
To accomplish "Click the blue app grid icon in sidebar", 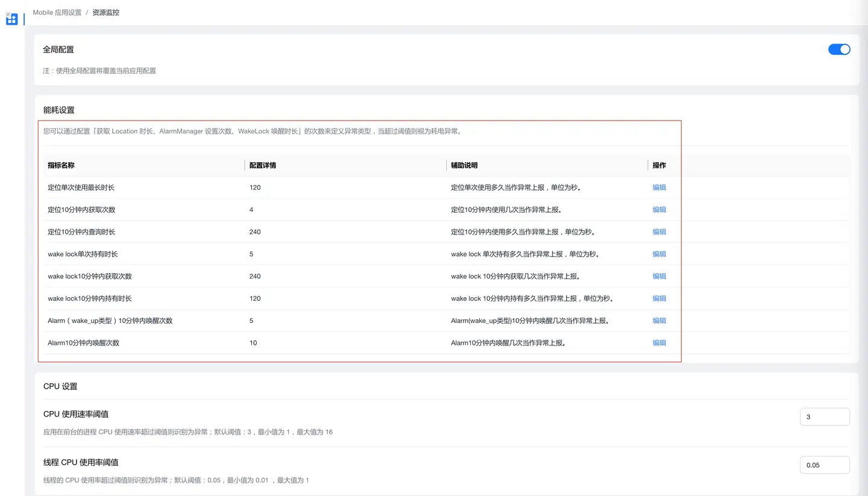I will tap(11, 19).
